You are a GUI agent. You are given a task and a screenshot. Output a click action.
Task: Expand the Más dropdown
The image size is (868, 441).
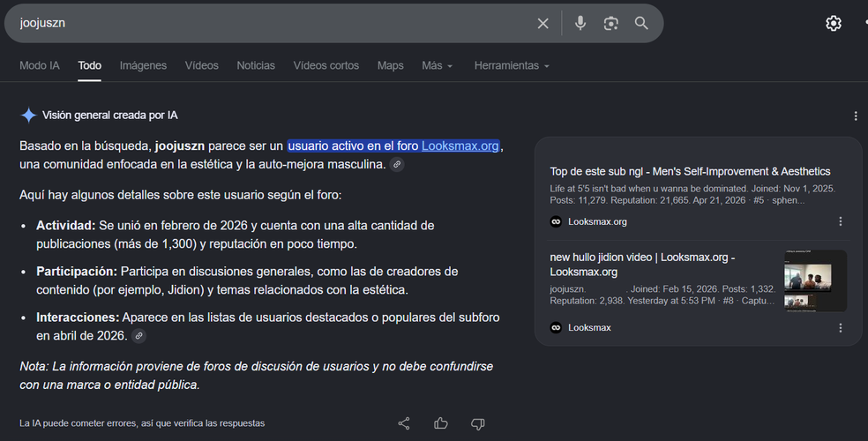pos(438,65)
